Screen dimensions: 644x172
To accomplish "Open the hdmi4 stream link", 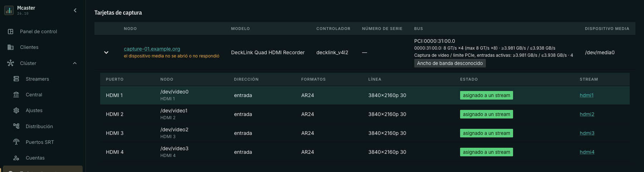I will (587, 152).
